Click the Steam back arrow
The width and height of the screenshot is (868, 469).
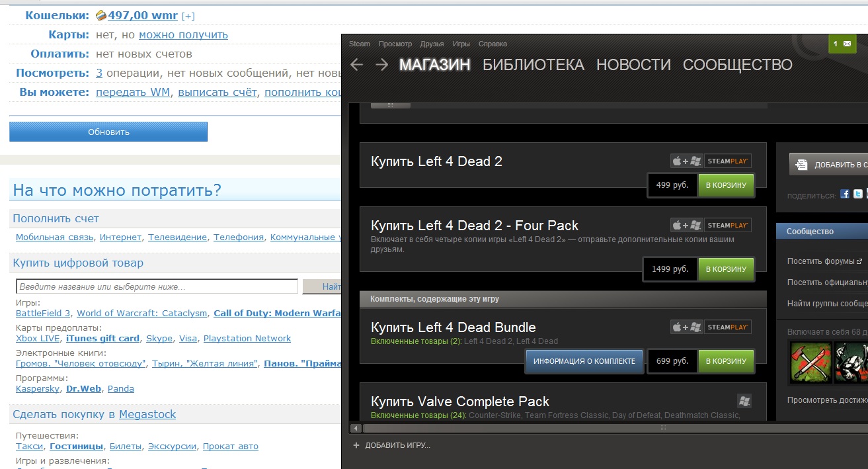357,65
